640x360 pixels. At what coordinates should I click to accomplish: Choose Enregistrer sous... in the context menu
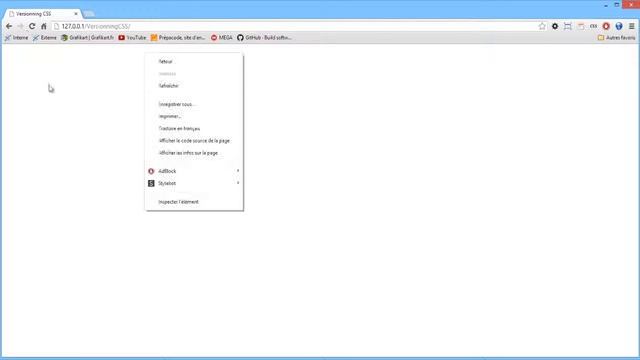(x=194, y=104)
